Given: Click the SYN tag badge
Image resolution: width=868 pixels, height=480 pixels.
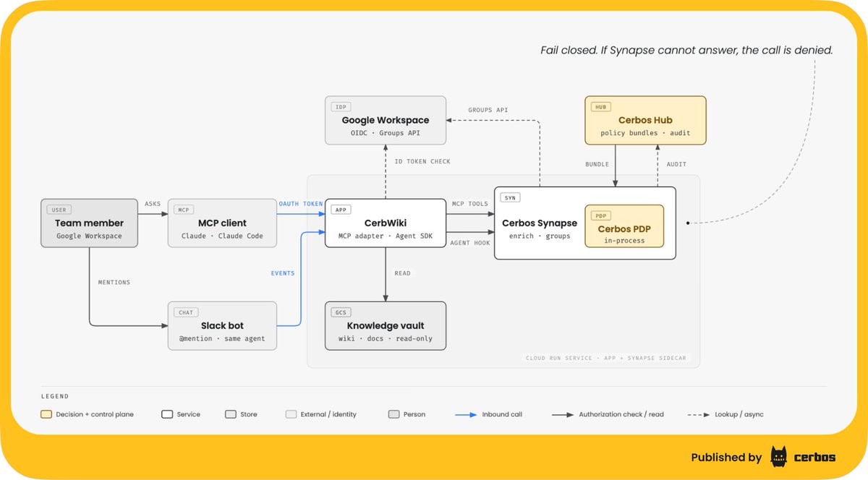Looking at the screenshot, I should pyautogui.click(x=510, y=197).
